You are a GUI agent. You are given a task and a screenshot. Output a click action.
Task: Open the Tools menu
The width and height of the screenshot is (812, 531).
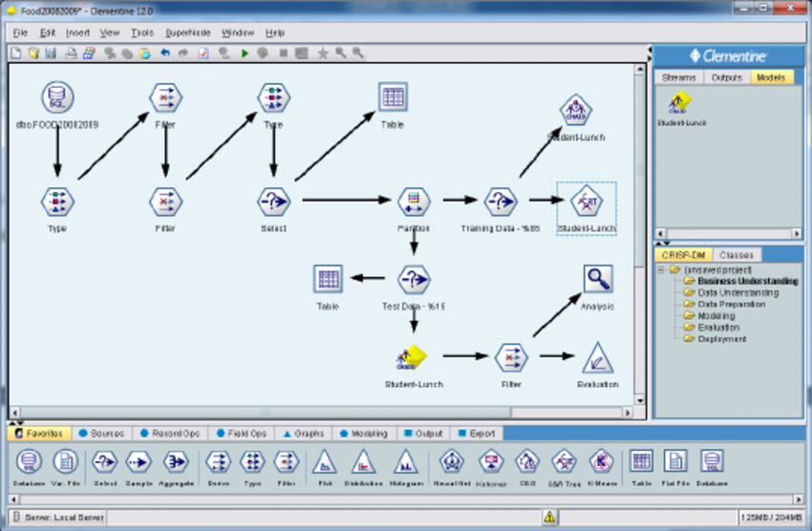(141, 32)
